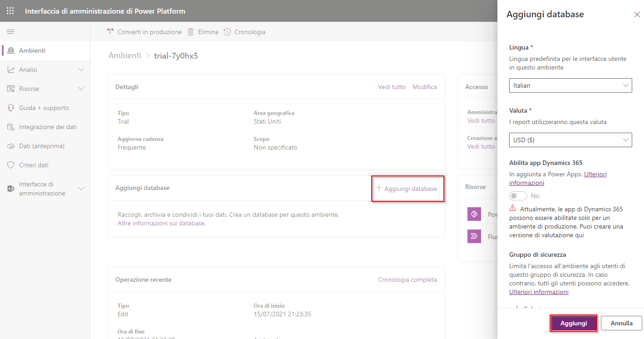Click the Edit value under Tipo
The height and width of the screenshot is (339, 644).
pyautogui.click(x=123, y=314)
